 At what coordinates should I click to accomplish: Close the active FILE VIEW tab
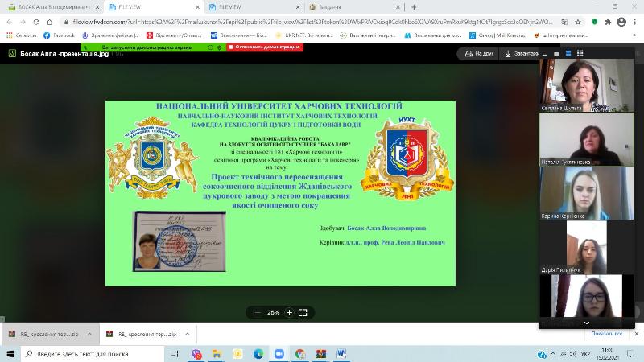coord(197,7)
